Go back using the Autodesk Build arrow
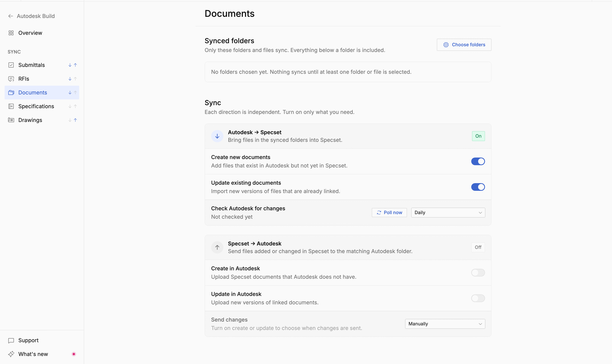 tap(11, 16)
